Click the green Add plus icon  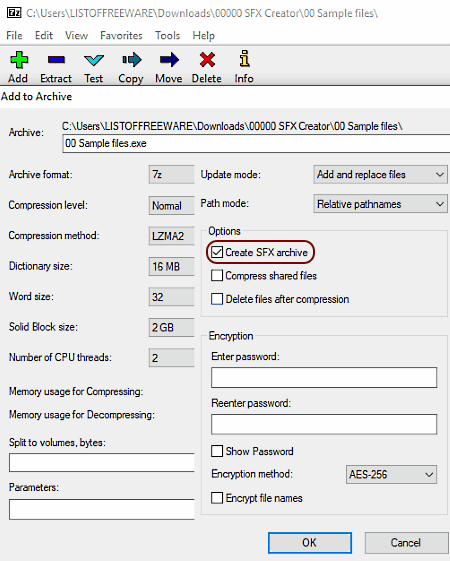(x=19, y=59)
